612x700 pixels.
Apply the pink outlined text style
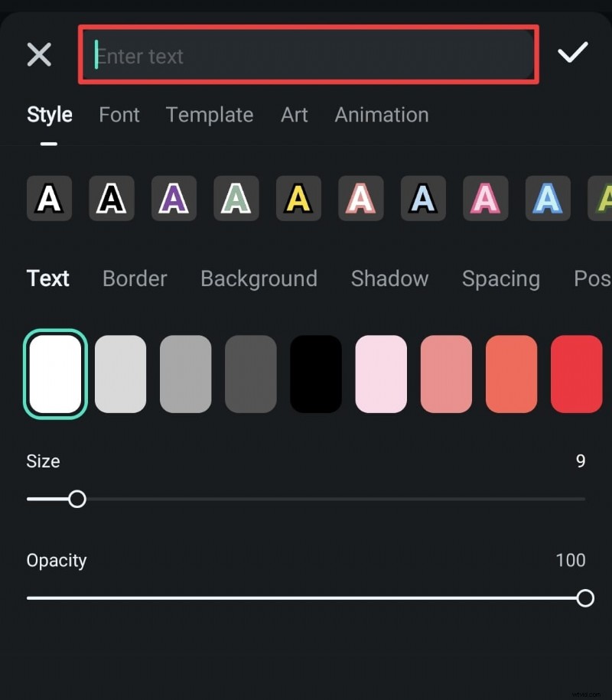[x=360, y=197]
